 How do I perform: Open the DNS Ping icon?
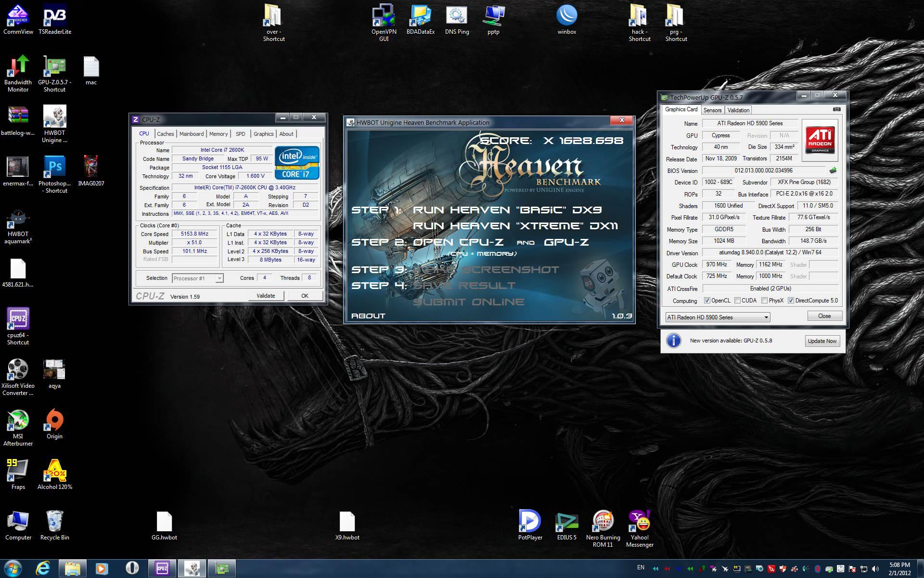click(x=457, y=19)
